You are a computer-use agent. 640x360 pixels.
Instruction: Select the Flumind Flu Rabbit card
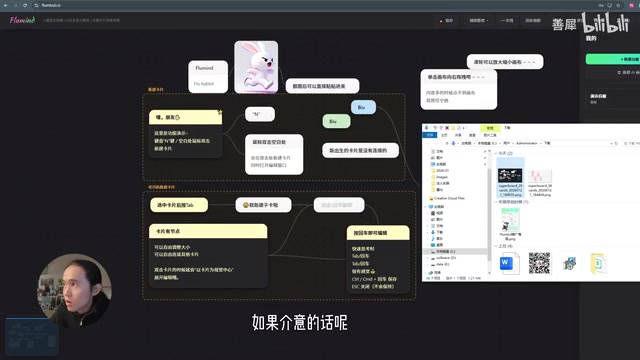point(208,76)
